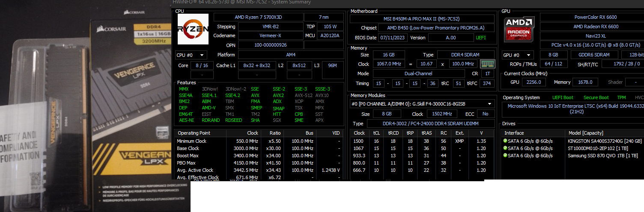Image resolution: width=644 pixels, height=212 pixels.
Task: Click the AMD Radeon Graphics logo
Action: pos(519,29)
